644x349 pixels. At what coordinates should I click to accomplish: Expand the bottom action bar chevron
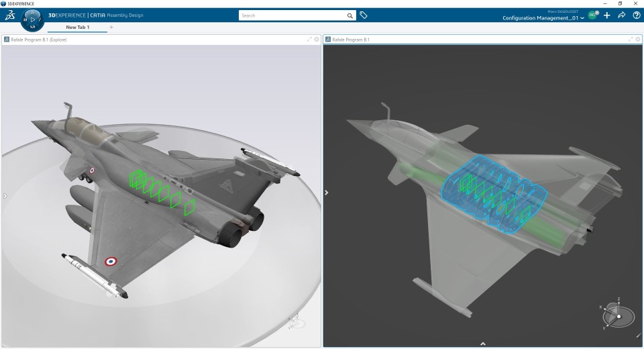click(483, 344)
